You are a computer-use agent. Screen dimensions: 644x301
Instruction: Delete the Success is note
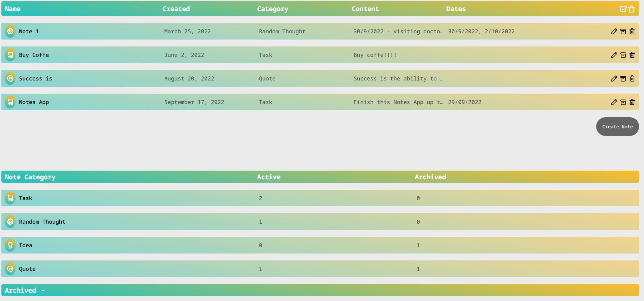pyautogui.click(x=632, y=79)
